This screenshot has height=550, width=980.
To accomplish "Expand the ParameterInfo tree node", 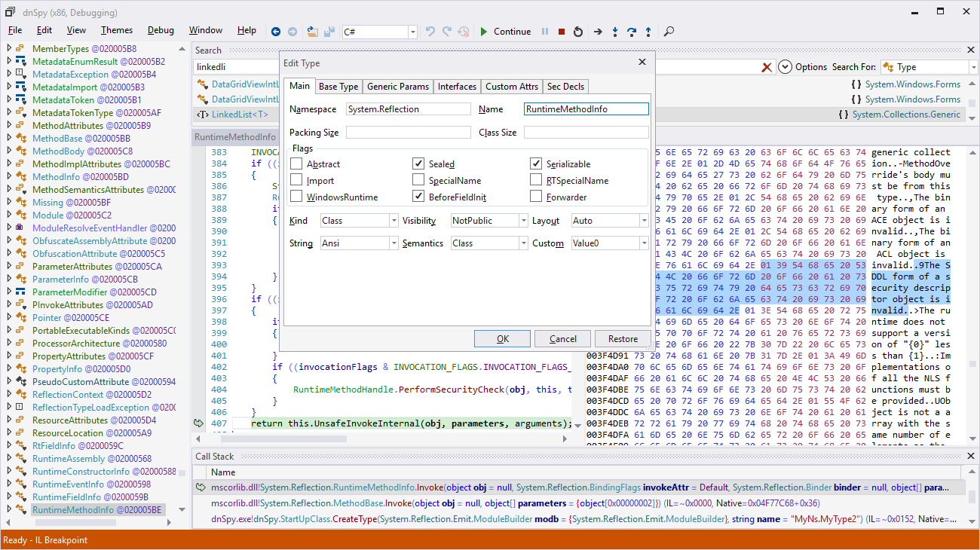I will tap(9, 280).
